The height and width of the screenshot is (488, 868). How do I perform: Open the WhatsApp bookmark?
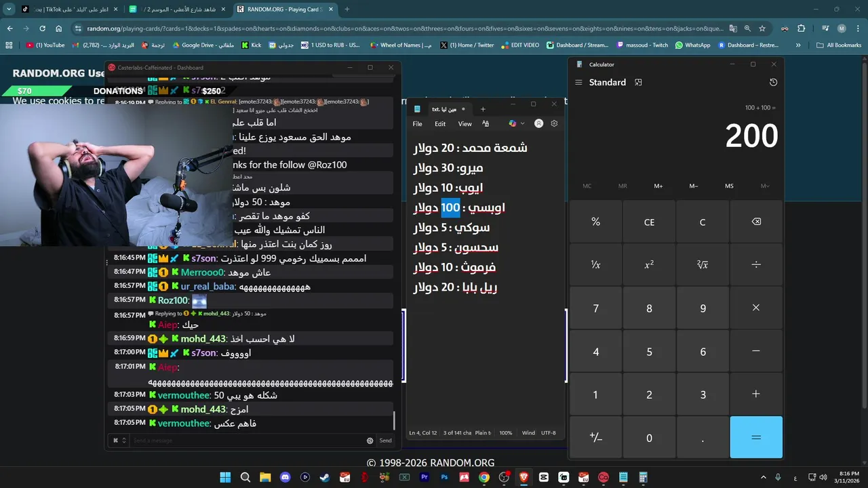point(692,45)
